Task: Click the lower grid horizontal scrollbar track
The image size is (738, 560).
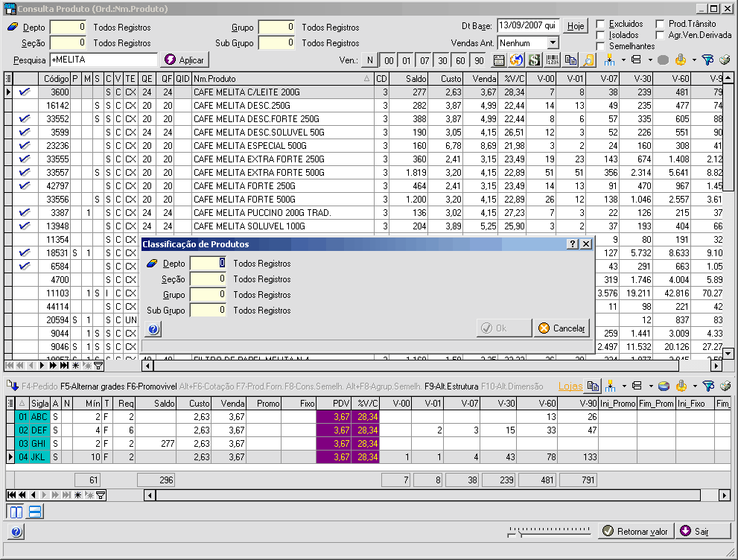Action: click(428, 495)
